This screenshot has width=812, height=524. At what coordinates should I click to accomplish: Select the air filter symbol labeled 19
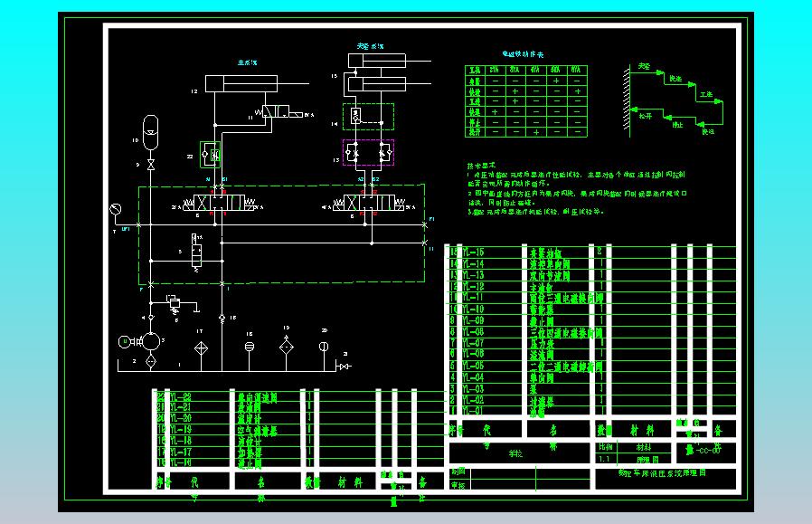287,347
